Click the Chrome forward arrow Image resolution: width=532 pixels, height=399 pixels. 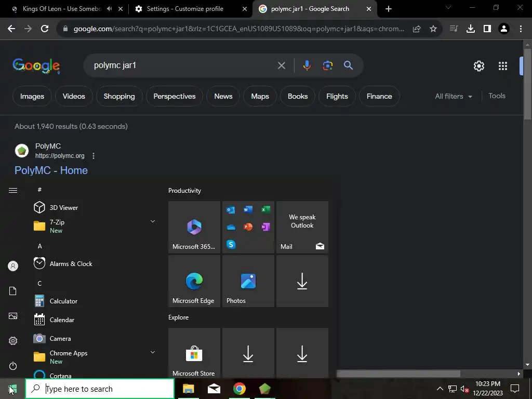pos(28,29)
